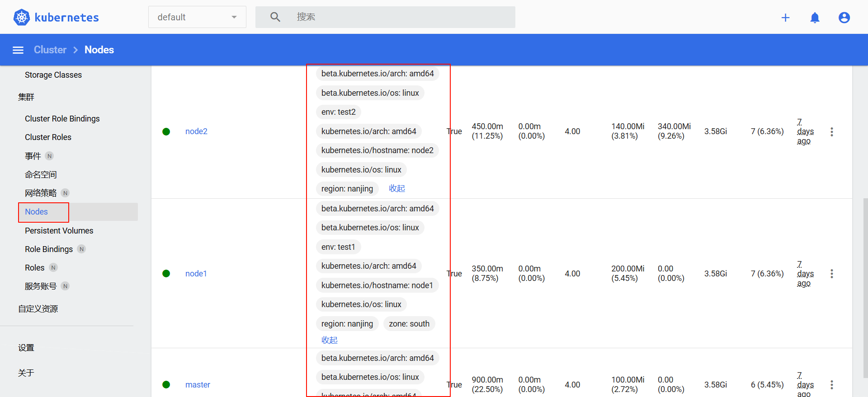Open node1 row actions menu
The image size is (868, 397).
[831, 274]
